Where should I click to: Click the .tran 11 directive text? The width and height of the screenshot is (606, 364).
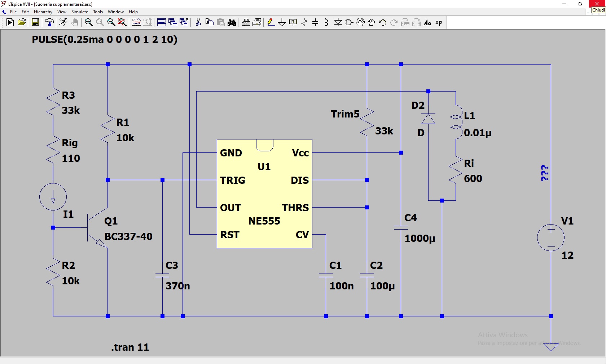tap(130, 347)
